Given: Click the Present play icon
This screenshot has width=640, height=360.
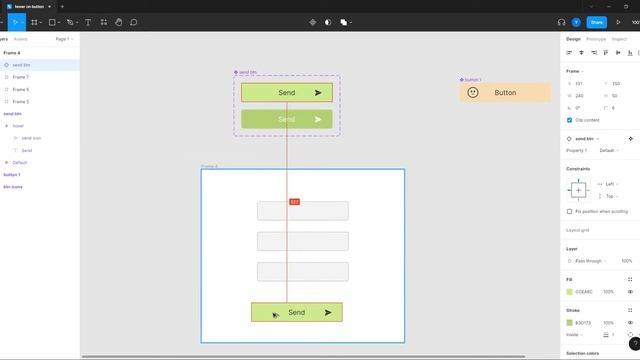Looking at the screenshot, I should 618,22.
